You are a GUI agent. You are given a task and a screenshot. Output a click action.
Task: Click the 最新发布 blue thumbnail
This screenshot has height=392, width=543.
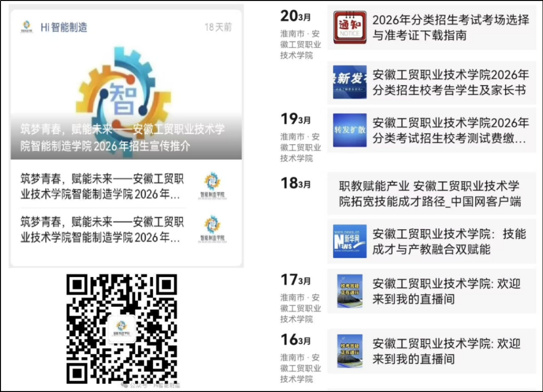click(x=350, y=82)
